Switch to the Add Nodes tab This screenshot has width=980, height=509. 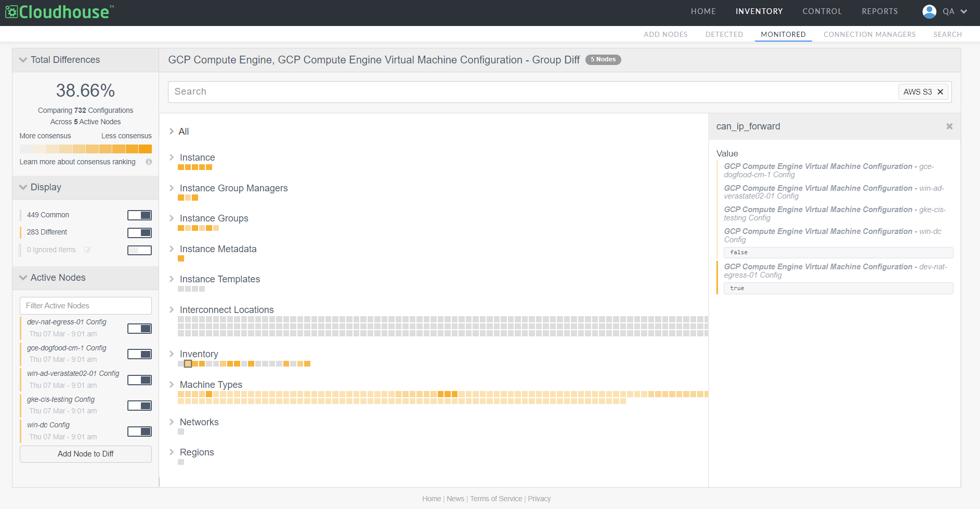[665, 34]
